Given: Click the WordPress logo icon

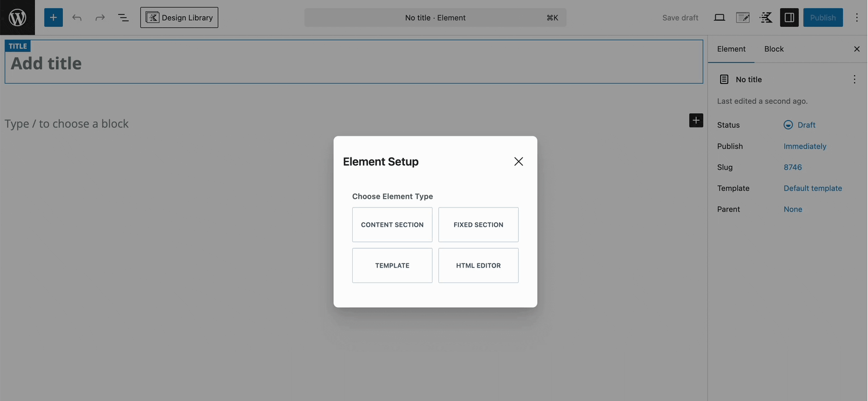Looking at the screenshot, I should coord(17,17).
